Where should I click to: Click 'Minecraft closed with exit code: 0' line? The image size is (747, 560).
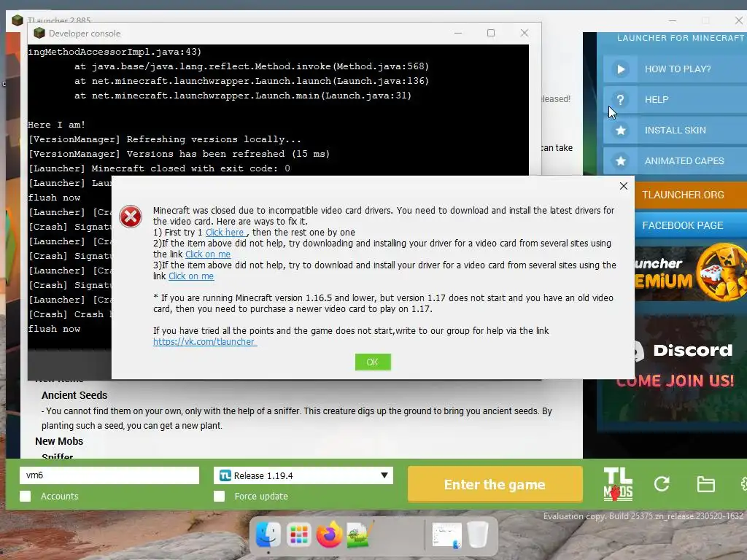pos(158,168)
